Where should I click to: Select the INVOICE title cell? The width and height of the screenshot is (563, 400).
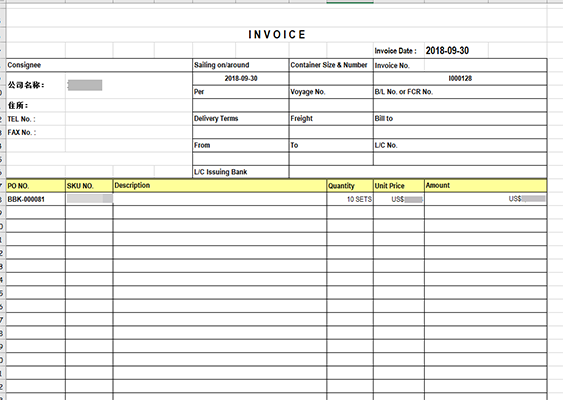276,34
